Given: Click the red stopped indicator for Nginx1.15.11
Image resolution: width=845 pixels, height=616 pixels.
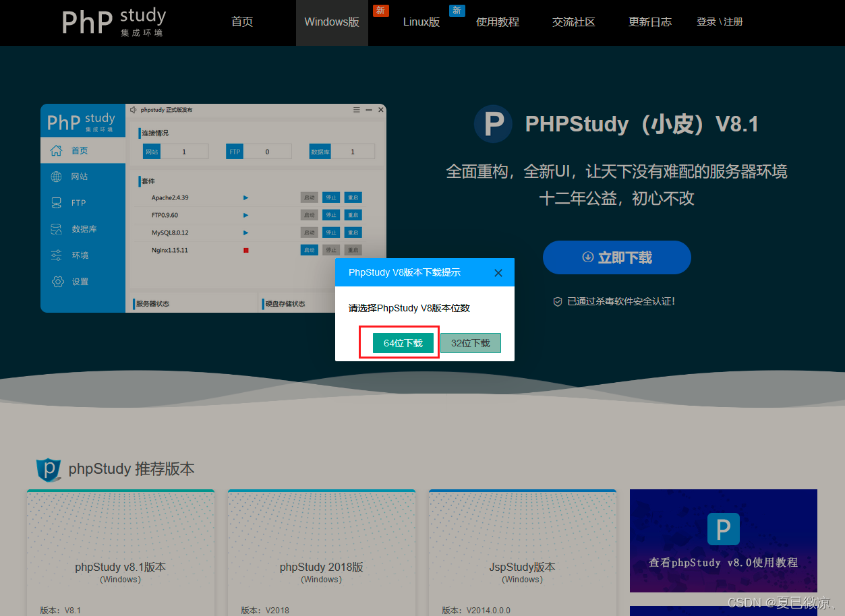Looking at the screenshot, I should 246,250.
